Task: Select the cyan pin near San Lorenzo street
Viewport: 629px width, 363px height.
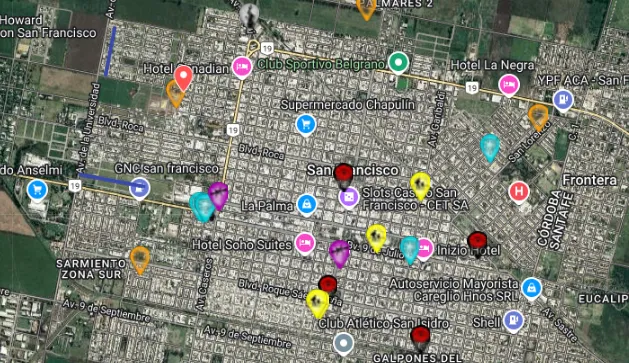Action: click(490, 147)
